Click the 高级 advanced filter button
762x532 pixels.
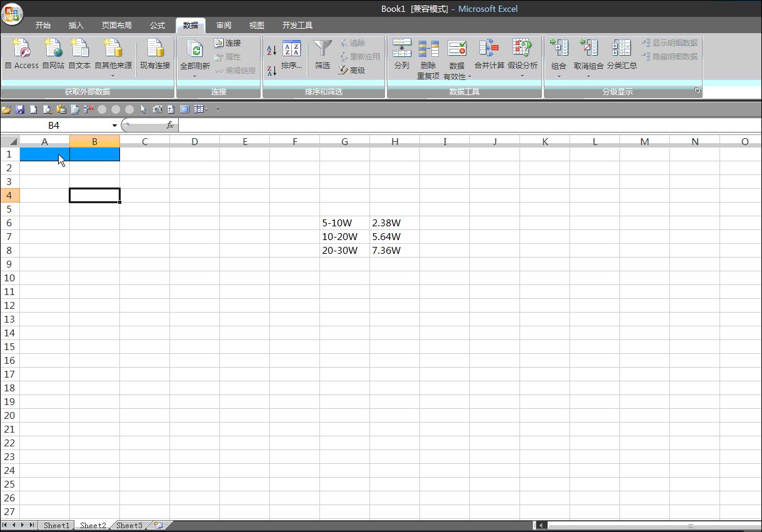click(352, 71)
